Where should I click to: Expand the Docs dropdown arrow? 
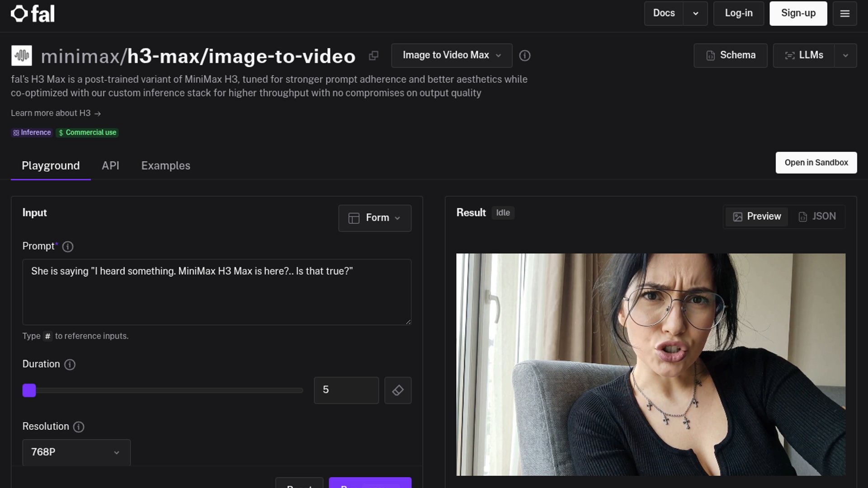[x=696, y=14]
